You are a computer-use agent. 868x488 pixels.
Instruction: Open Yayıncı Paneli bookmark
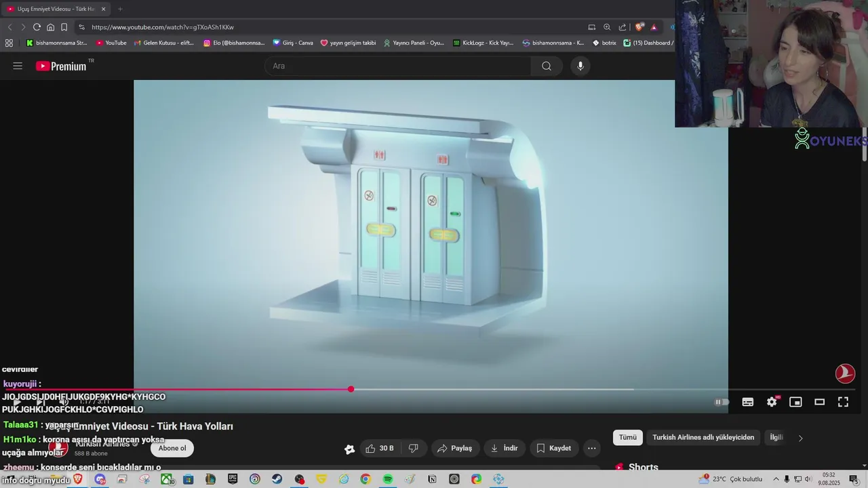tap(414, 43)
